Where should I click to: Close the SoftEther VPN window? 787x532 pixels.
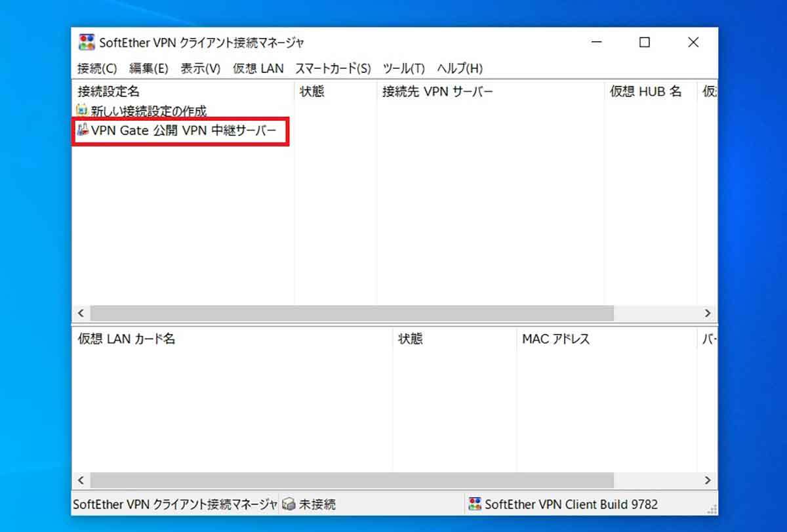(x=693, y=43)
